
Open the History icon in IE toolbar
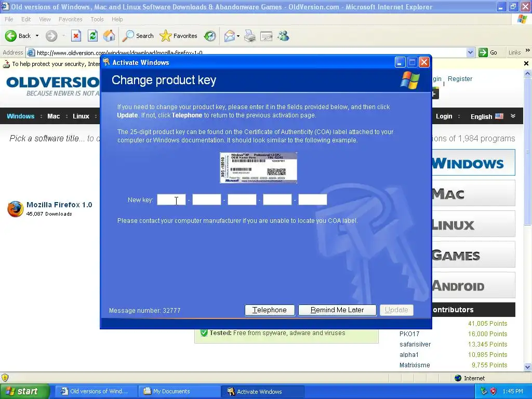tap(210, 36)
